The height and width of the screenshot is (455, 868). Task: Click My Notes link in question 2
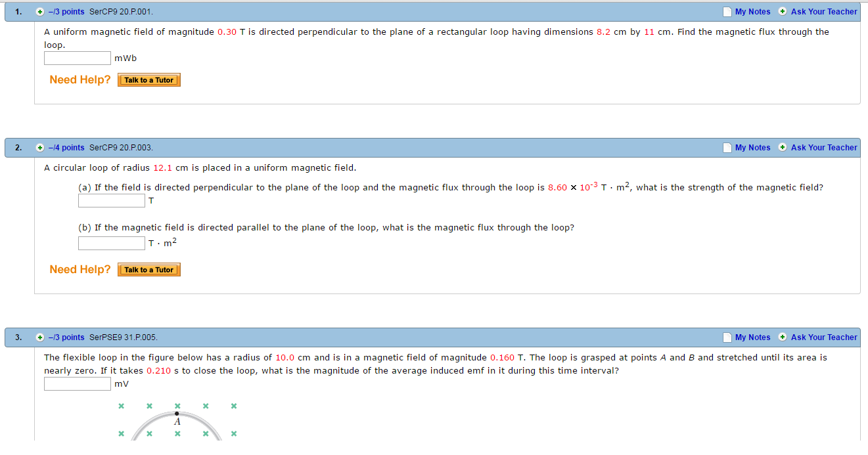(x=752, y=148)
